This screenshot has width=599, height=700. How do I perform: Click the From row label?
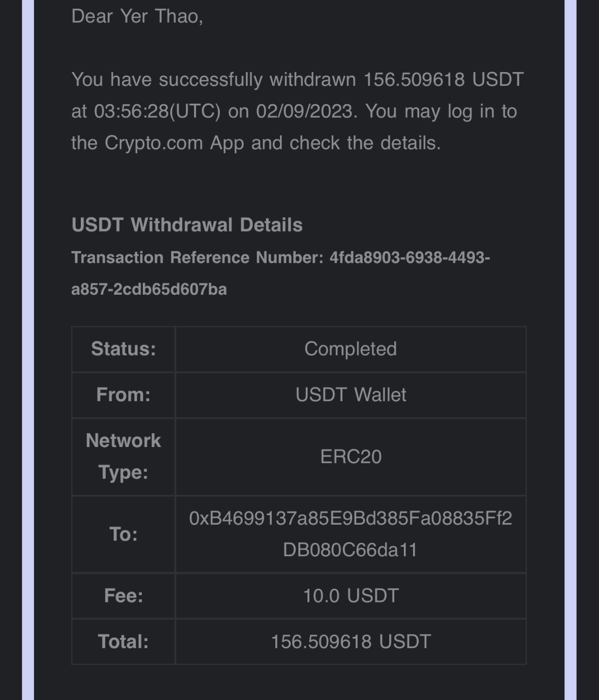coord(123,395)
